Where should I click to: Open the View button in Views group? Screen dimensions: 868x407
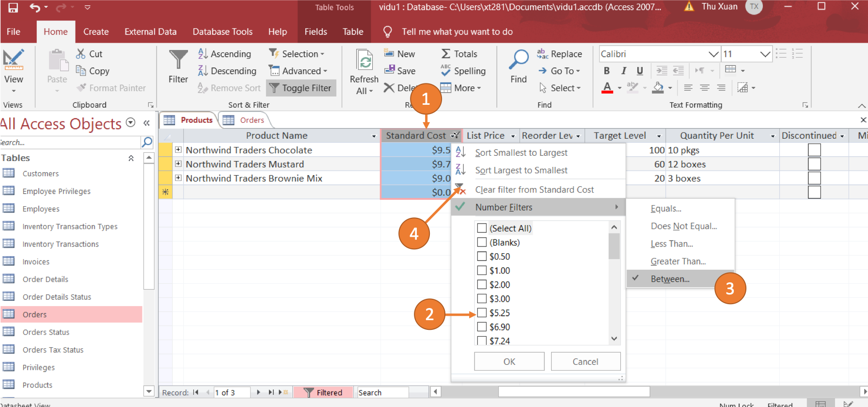click(14, 71)
